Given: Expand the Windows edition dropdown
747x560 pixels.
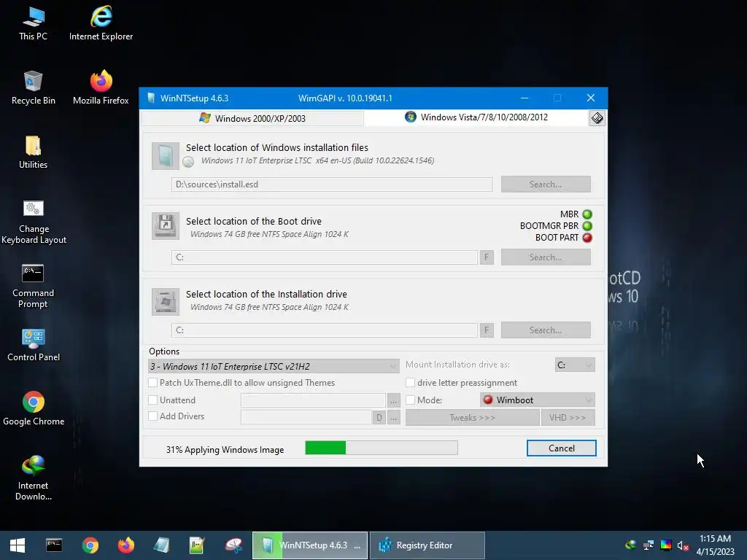Looking at the screenshot, I should (x=274, y=366).
